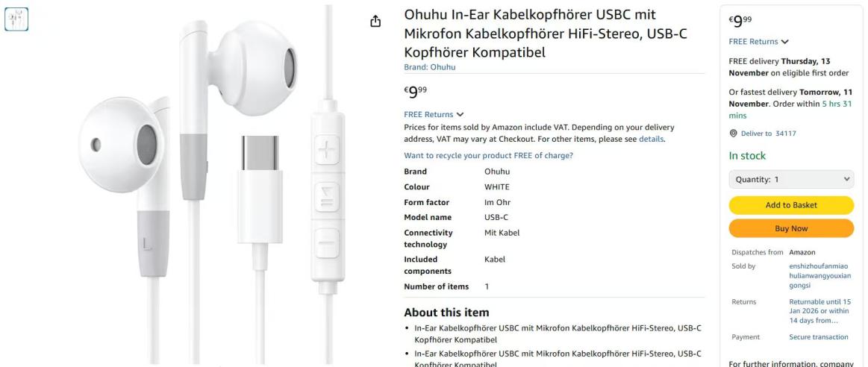
Task: Click the About this item heading
Action: tap(446, 313)
